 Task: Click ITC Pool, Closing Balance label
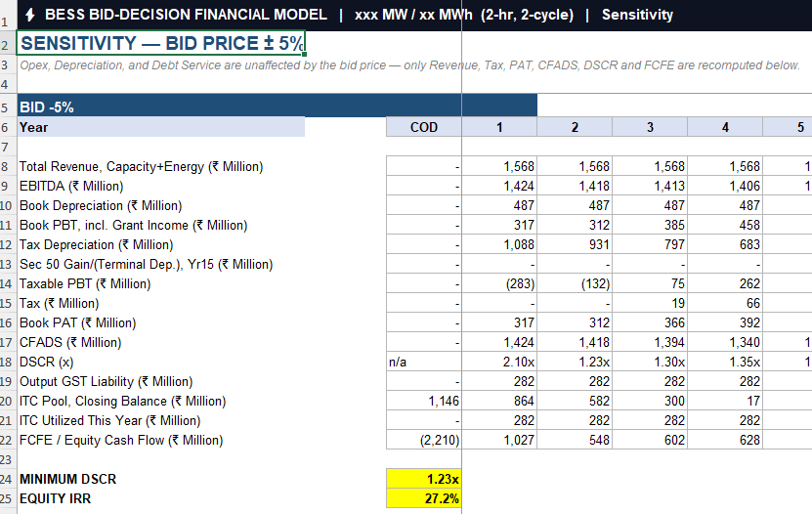[122, 402]
